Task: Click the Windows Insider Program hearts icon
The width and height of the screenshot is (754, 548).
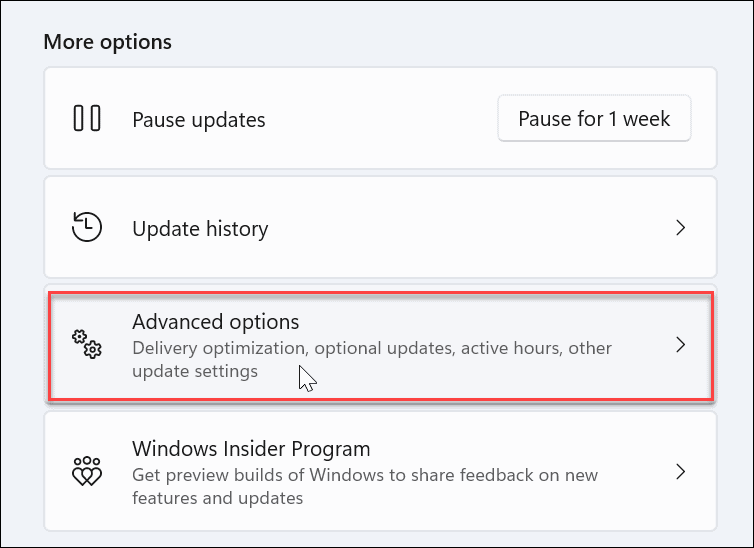Action: point(87,471)
